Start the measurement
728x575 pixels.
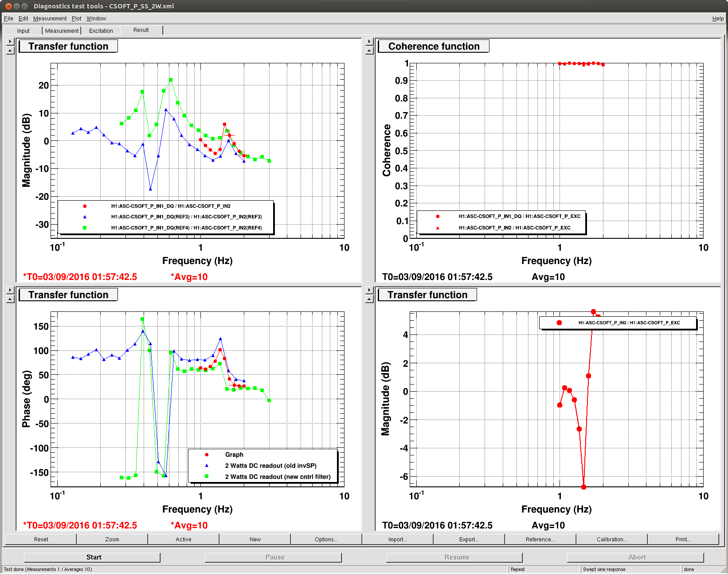pos(92,557)
